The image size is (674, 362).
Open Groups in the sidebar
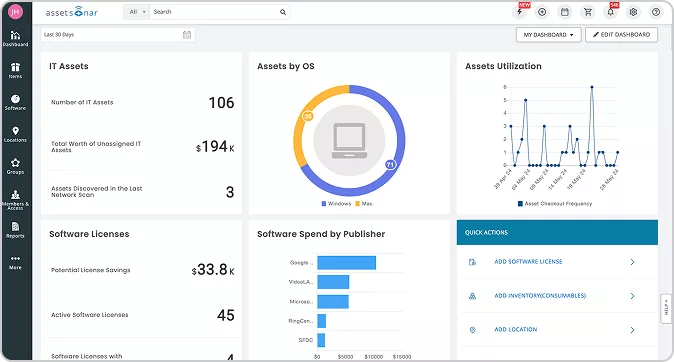(15, 166)
